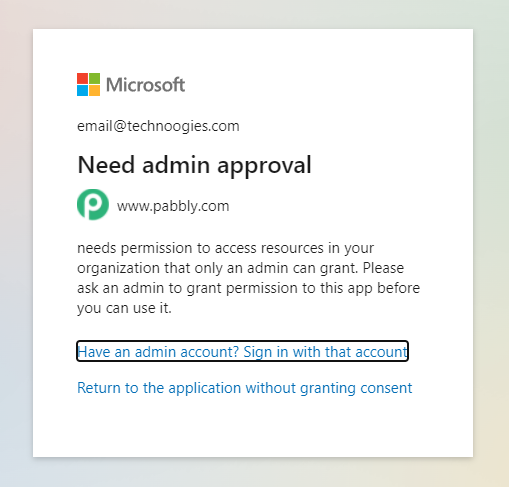The width and height of the screenshot is (509, 487).
Task: Click the Need admin approval heading
Action: tap(194, 165)
